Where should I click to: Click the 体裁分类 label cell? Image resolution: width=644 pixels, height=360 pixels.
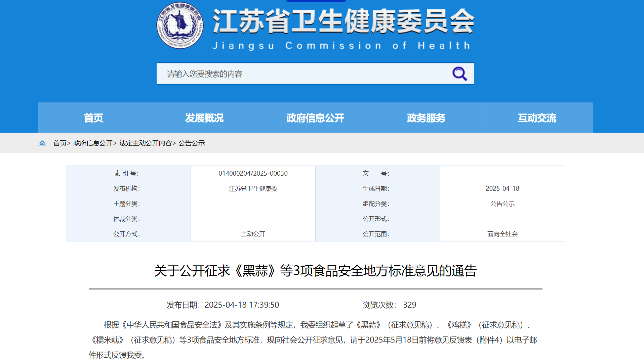tap(128, 219)
